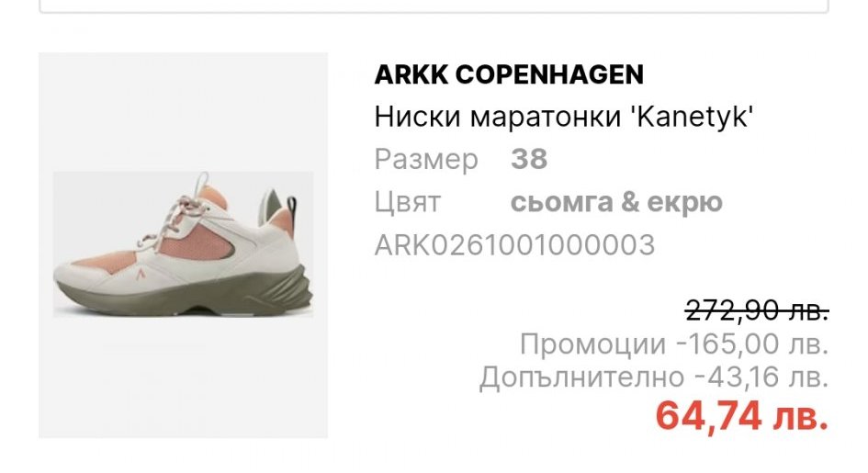
Task: Click the crossed-out price 272,90 лв.
Action: point(757,311)
